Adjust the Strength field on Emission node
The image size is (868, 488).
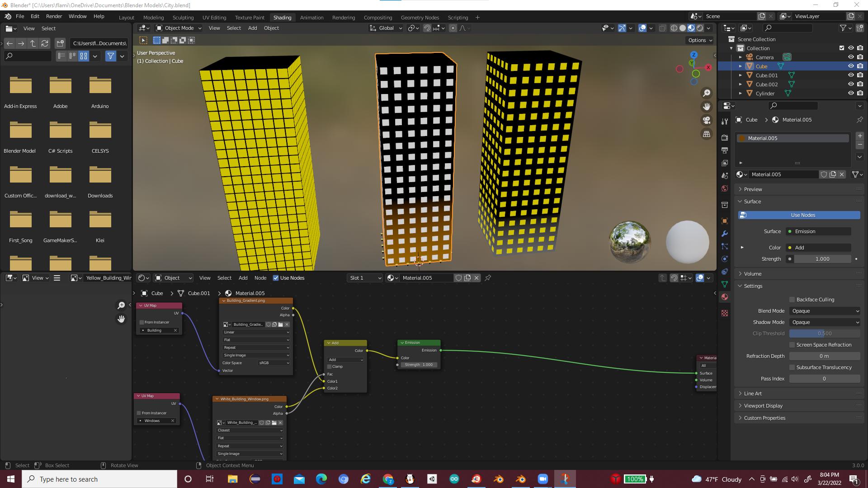point(419,365)
